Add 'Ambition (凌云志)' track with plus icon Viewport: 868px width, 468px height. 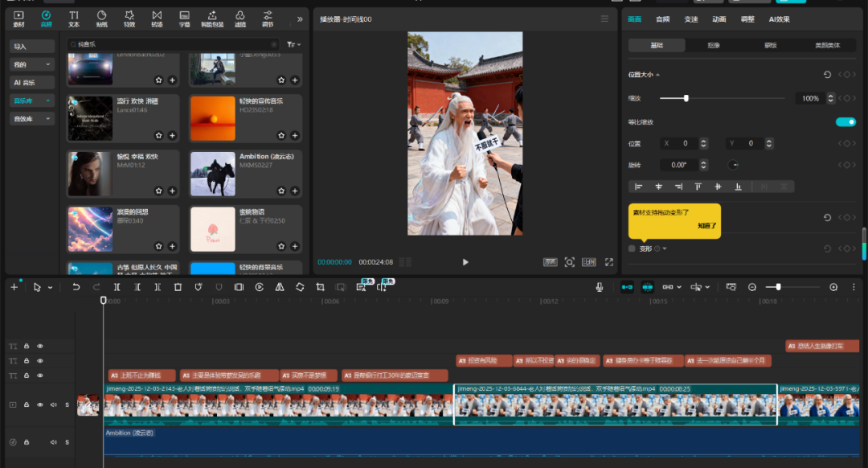tap(295, 191)
